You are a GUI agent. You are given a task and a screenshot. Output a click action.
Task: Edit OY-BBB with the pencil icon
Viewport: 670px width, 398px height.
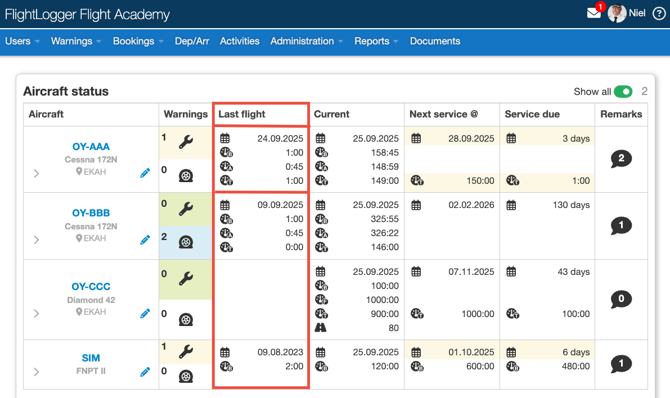(145, 240)
